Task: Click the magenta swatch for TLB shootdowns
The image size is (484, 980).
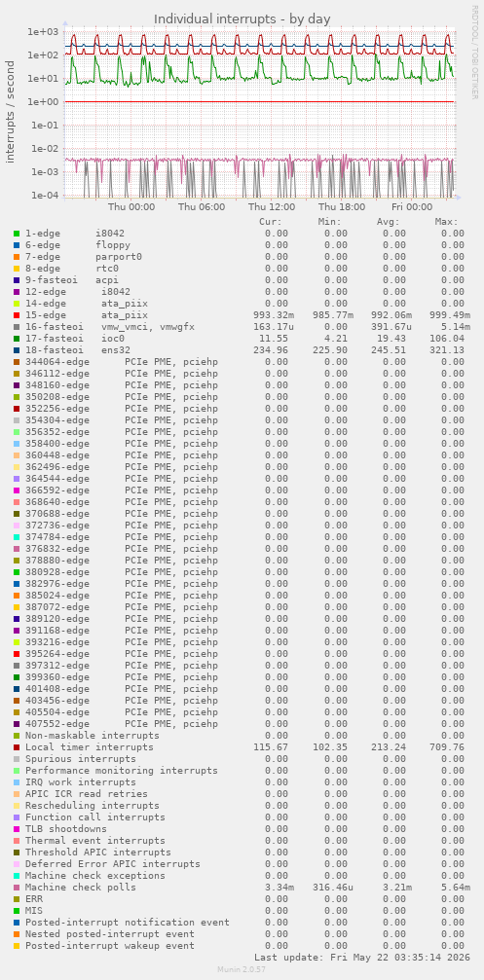Action: tap(17, 829)
